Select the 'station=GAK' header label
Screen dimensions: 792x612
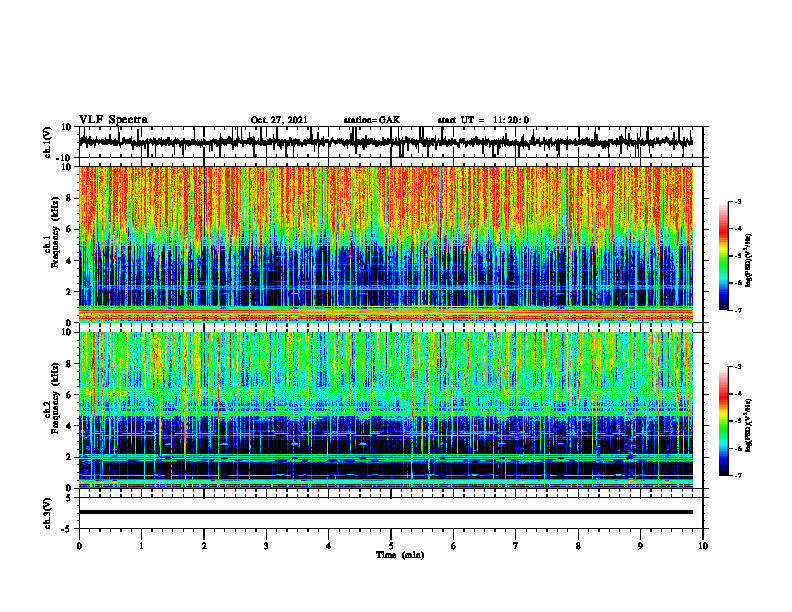tap(372, 120)
